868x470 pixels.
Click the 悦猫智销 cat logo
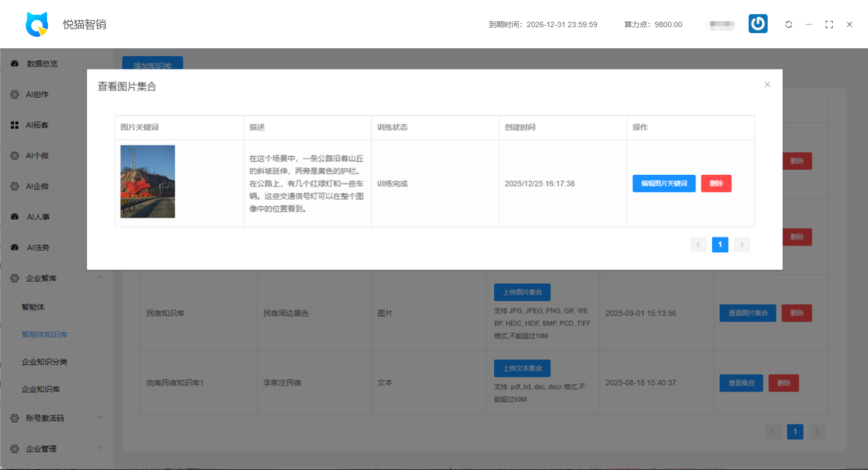37,24
